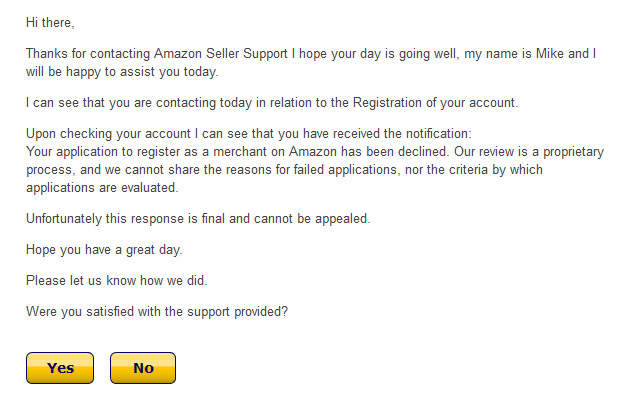631x403 pixels.
Task: Click the word "proprietary" in the text
Action: click(569, 151)
